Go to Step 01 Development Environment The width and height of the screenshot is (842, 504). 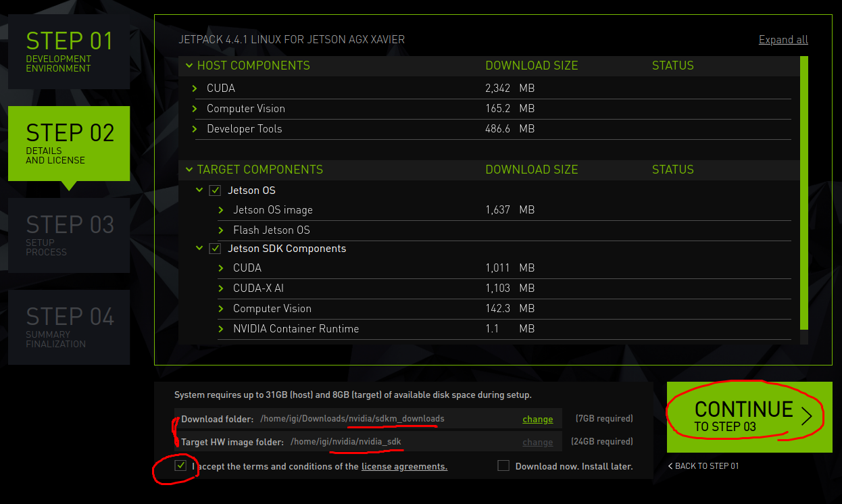pyautogui.click(x=69, y=52)
